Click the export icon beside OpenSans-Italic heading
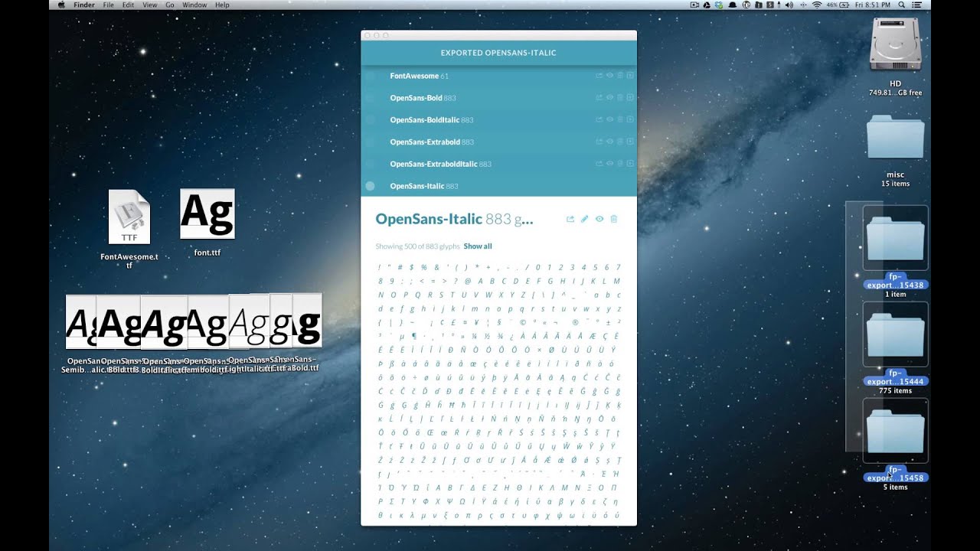Viewport: 980px width, 551px height. pos(570,219)
